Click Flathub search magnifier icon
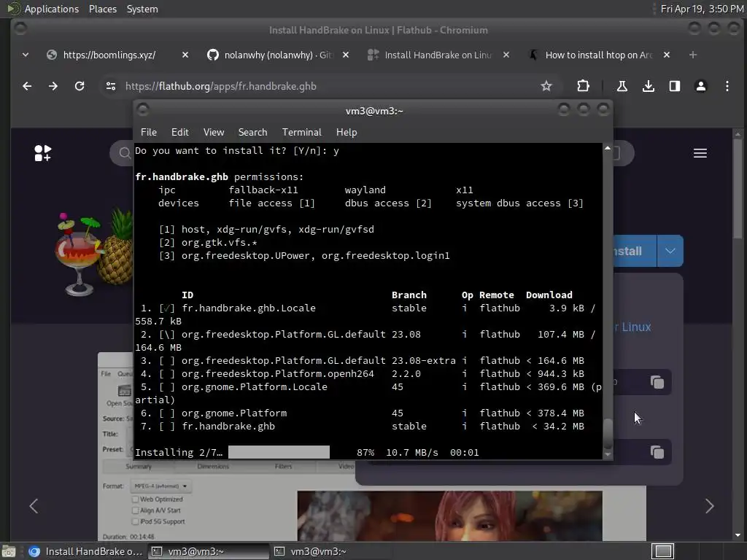 (124, 153)
